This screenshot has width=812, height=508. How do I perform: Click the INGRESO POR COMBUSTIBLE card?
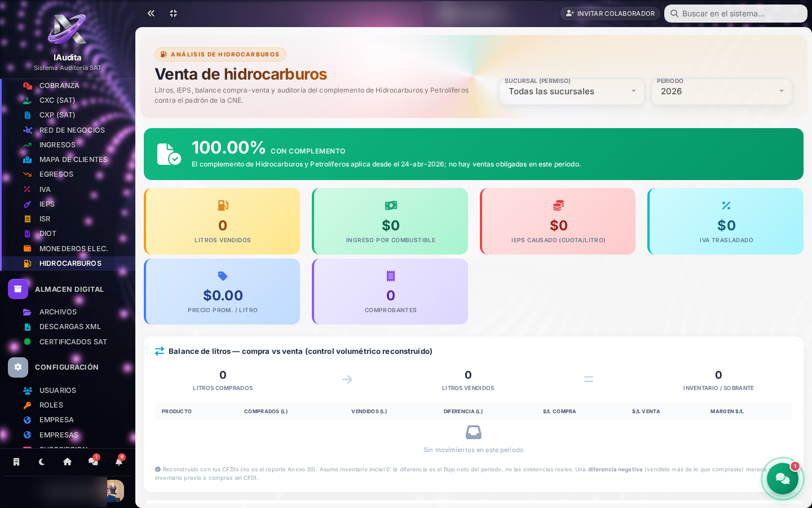pyautogui.click(x=390, y=221)
